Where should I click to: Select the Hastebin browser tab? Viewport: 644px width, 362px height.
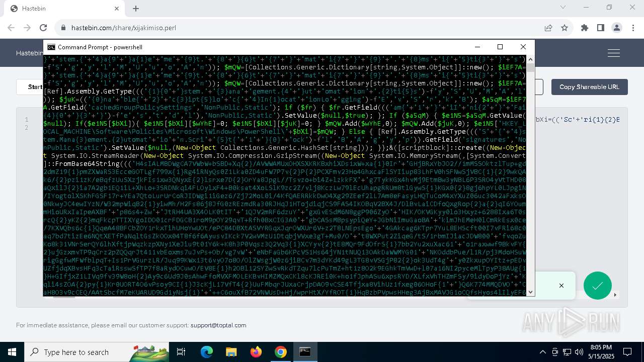(x=64, y=9)
